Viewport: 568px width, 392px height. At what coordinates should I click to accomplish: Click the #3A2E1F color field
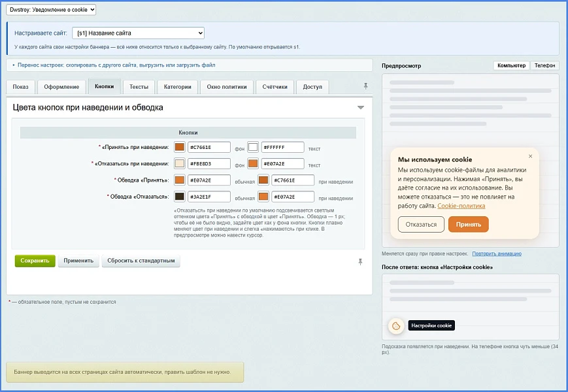pyautogui.click(x=209, y=197)
